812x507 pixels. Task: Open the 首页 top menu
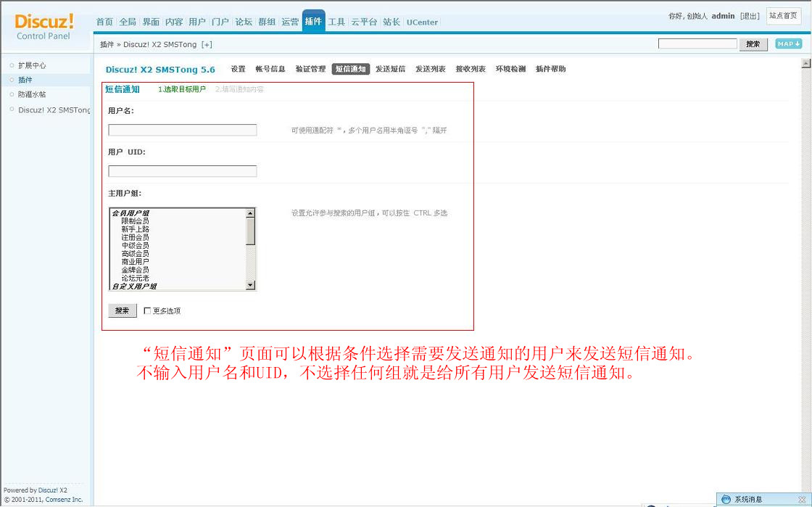pyautogui.click(x=104, y=22)
